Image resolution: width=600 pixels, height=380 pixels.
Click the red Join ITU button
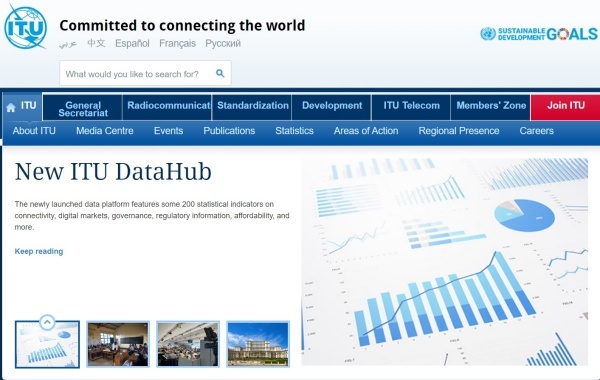(566, 106)
